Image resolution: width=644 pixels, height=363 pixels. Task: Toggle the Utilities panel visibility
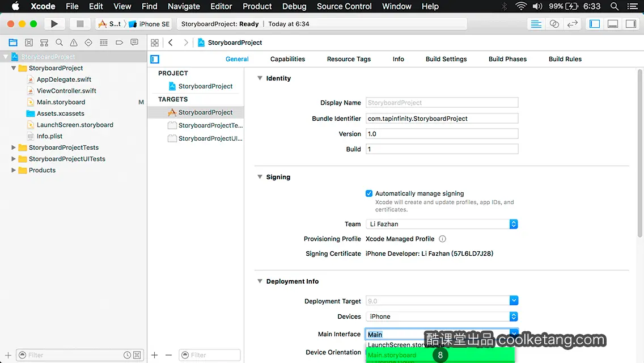631,24
